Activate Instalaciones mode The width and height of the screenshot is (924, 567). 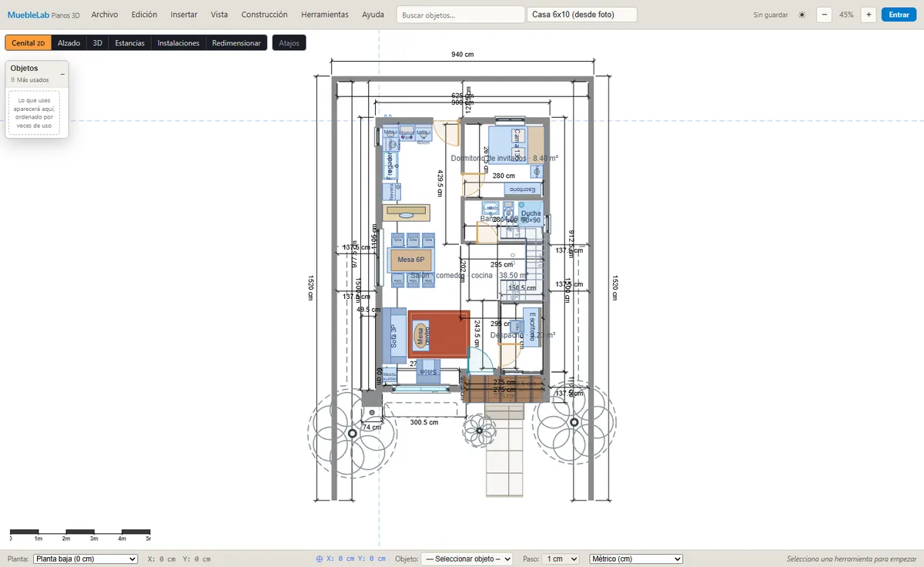coord(179,43)
